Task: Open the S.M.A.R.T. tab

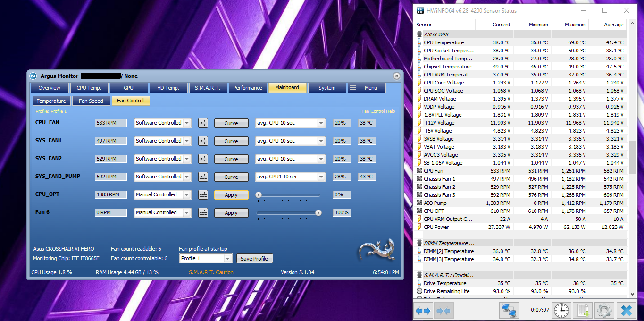Action: (x=208, y=88)
